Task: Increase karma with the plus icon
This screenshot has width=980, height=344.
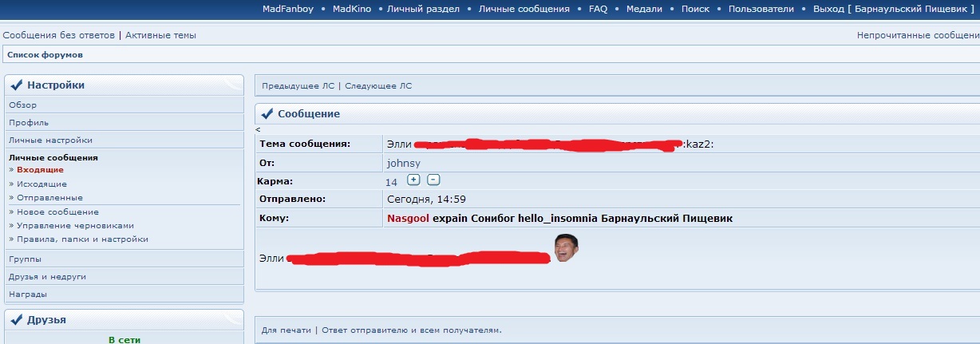Action: coord(413,180)
